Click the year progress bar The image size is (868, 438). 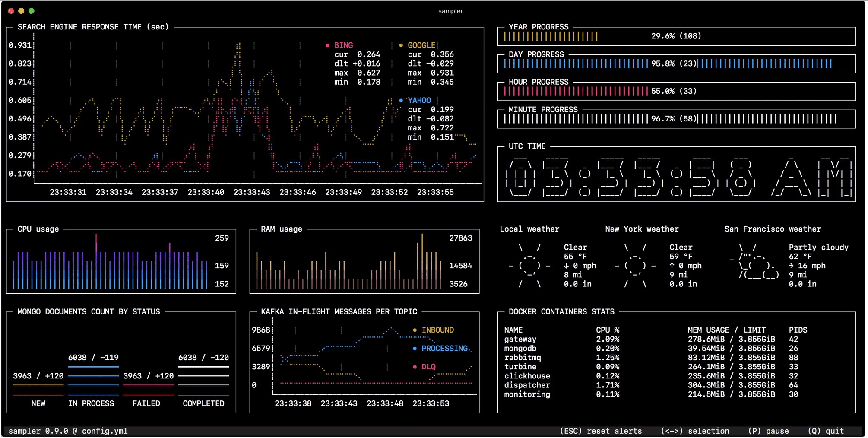point(677,36)
